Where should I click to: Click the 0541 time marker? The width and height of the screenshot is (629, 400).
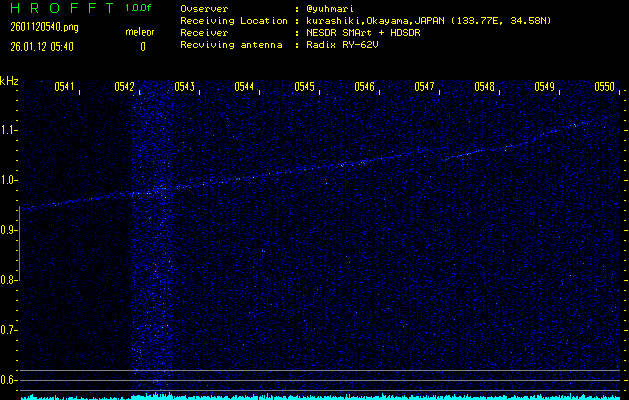[64, 87]
